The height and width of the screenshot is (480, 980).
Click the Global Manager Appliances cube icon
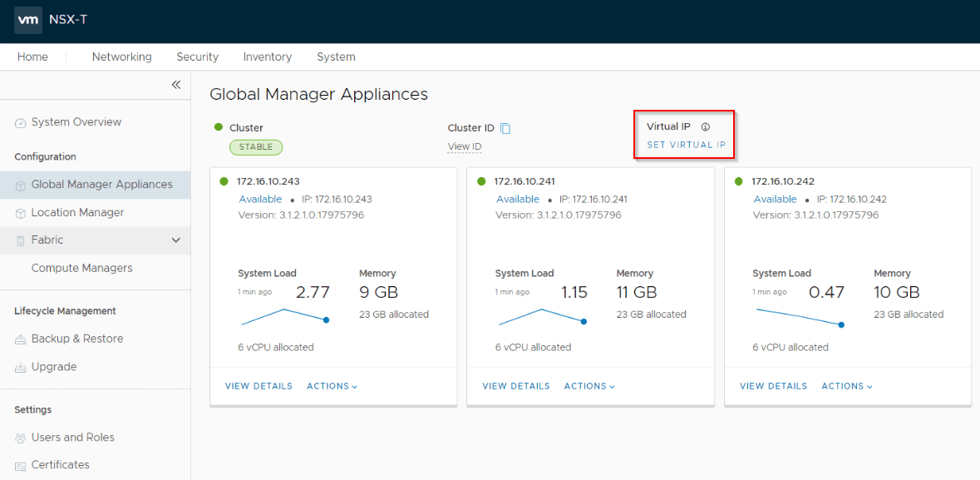(21, 186)
